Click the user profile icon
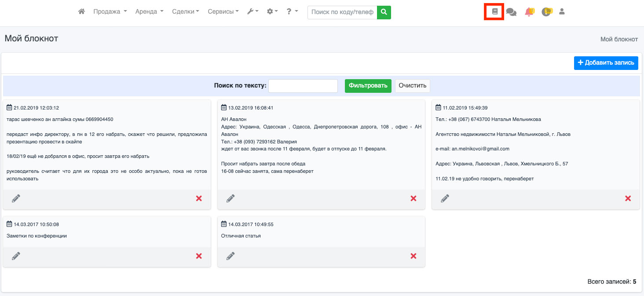 pos(562,12)
